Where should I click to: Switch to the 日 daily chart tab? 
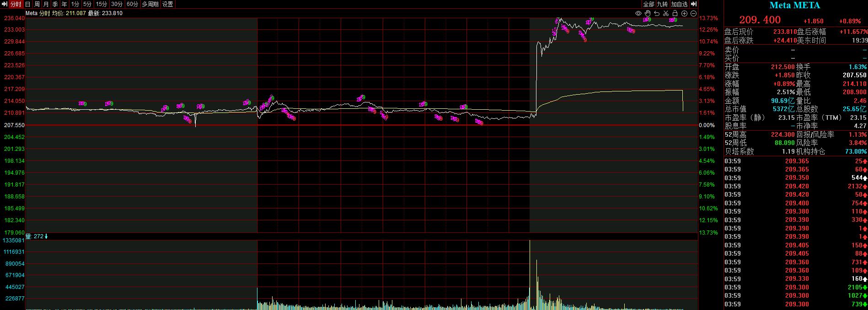click(28, 4)
